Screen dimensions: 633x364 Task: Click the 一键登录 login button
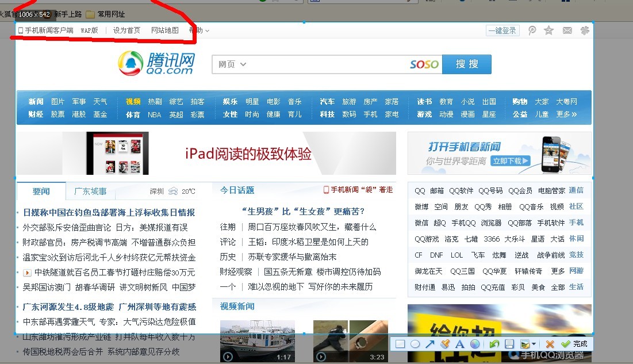tap(502, 30)
